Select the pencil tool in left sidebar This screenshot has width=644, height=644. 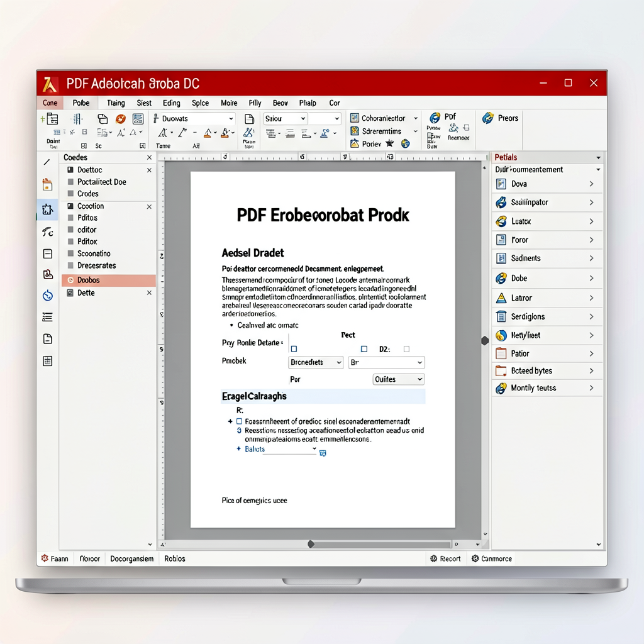[47, 162]
